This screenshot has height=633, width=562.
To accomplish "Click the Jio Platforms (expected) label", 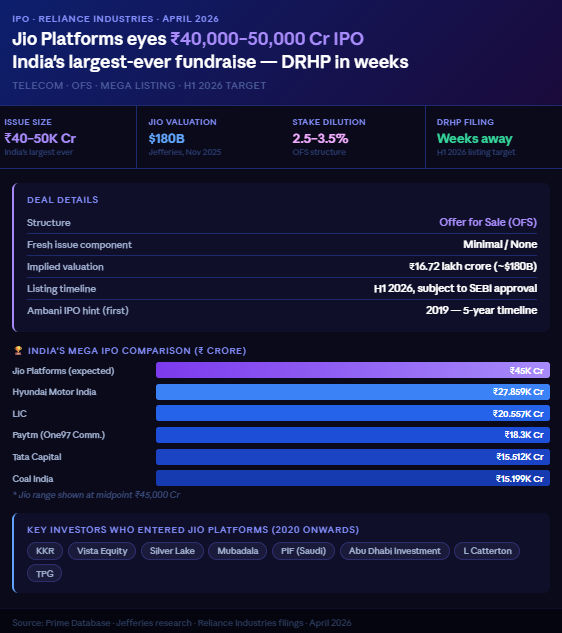I will (63, 371).
